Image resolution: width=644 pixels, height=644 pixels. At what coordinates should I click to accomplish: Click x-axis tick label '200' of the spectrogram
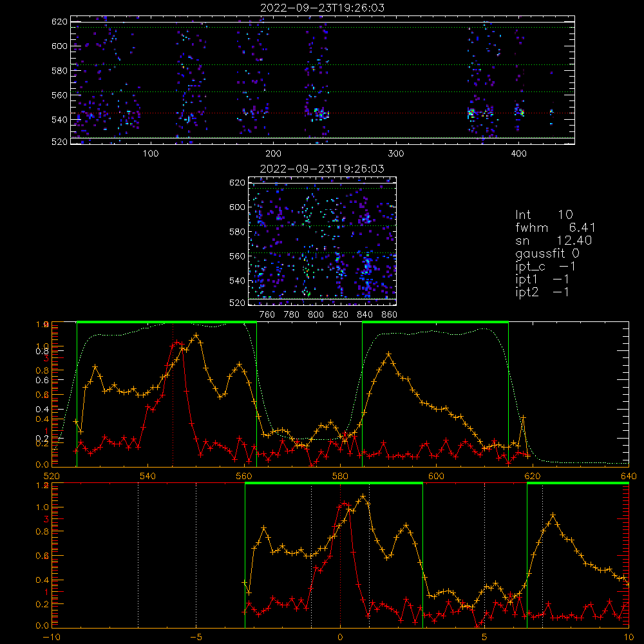(x=273, y=154)
